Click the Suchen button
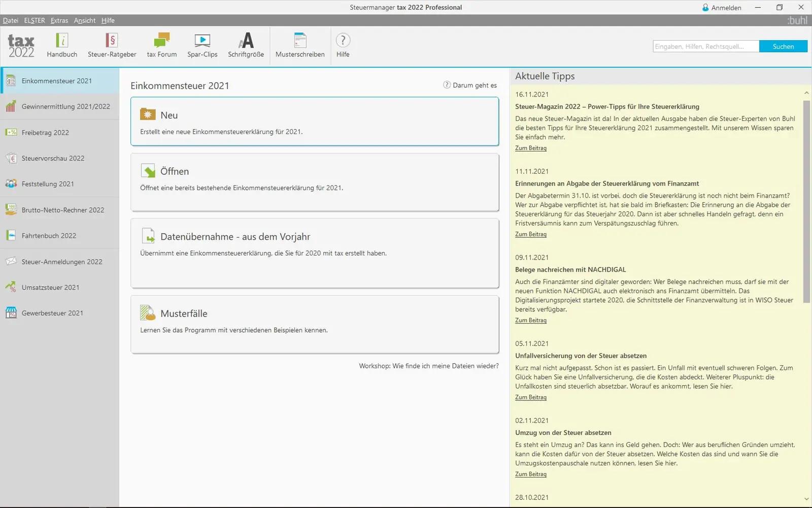812x508 pixels. pos(783,46)
